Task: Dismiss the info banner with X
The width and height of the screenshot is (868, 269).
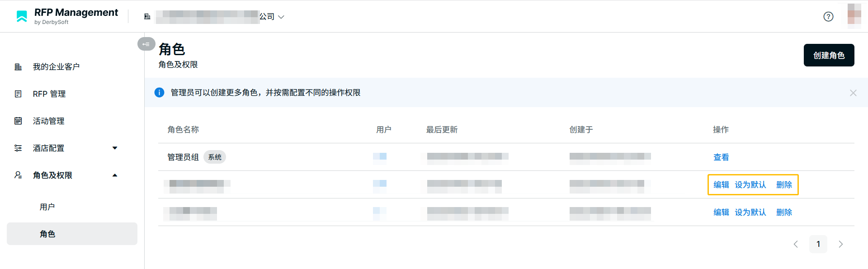Action: (853, 93)
